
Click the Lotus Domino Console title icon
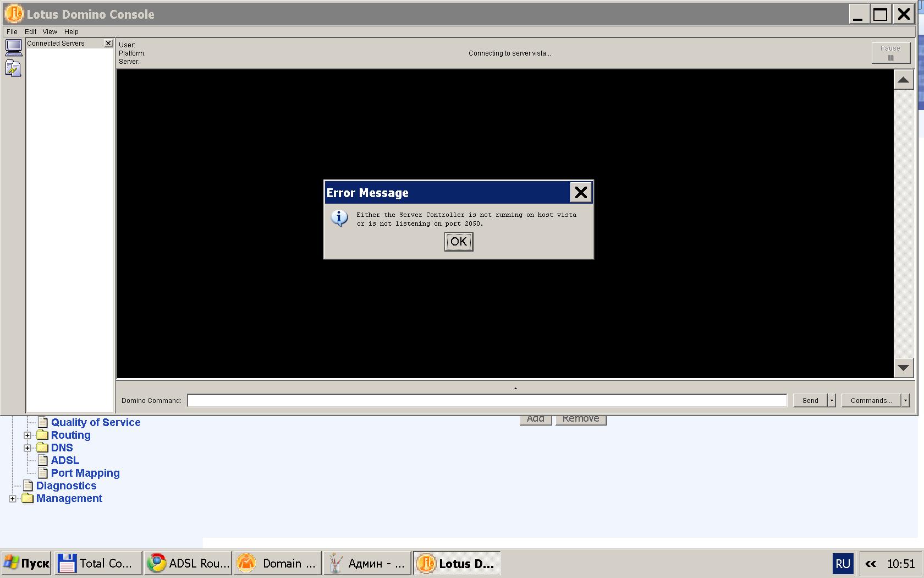pos(14,14)
